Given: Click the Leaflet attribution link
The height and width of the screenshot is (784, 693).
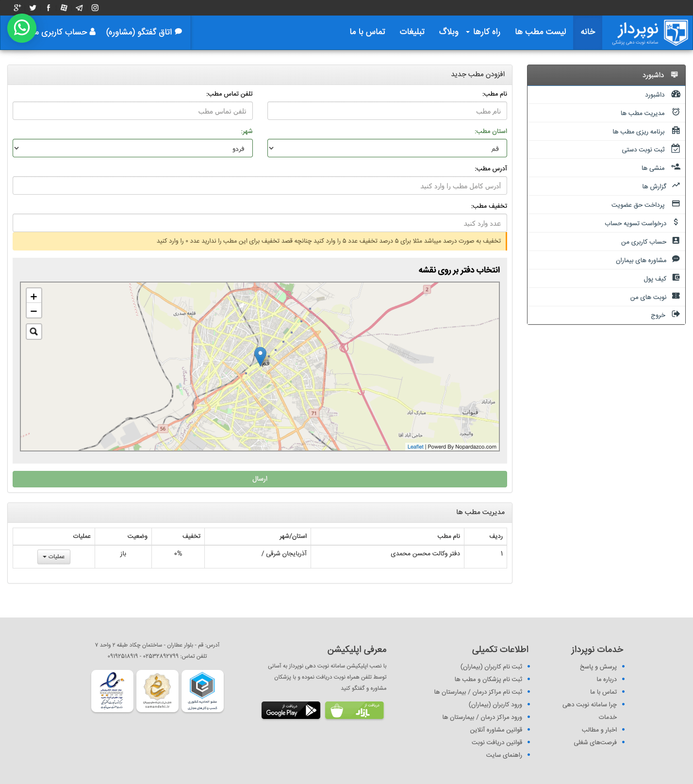Looking at the screenshot, I should pos(415,447).
